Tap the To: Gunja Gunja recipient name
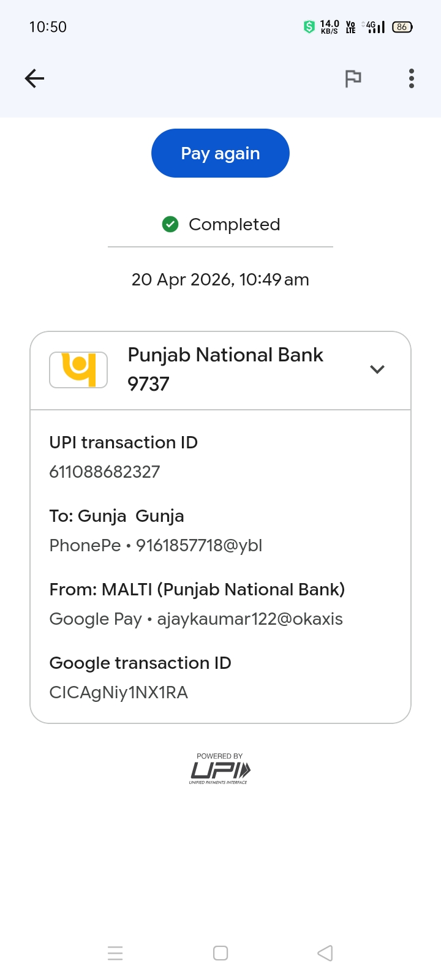The height and width of the screenshot is (980, 441). tap(116, 516)
